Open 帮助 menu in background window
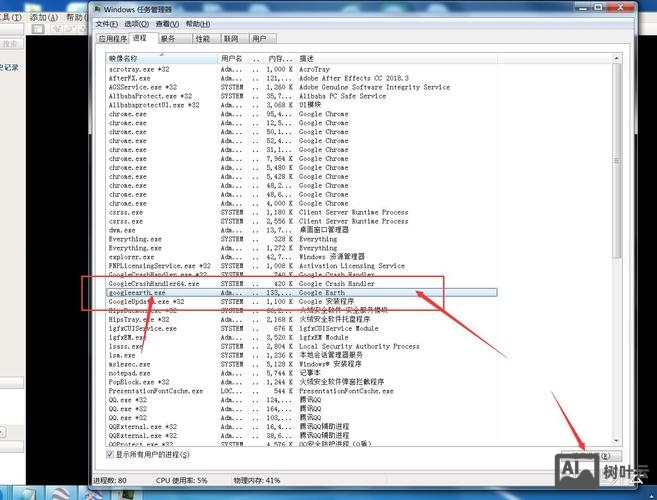This screenshot has width=657, height=500. (x=74, y=17)
